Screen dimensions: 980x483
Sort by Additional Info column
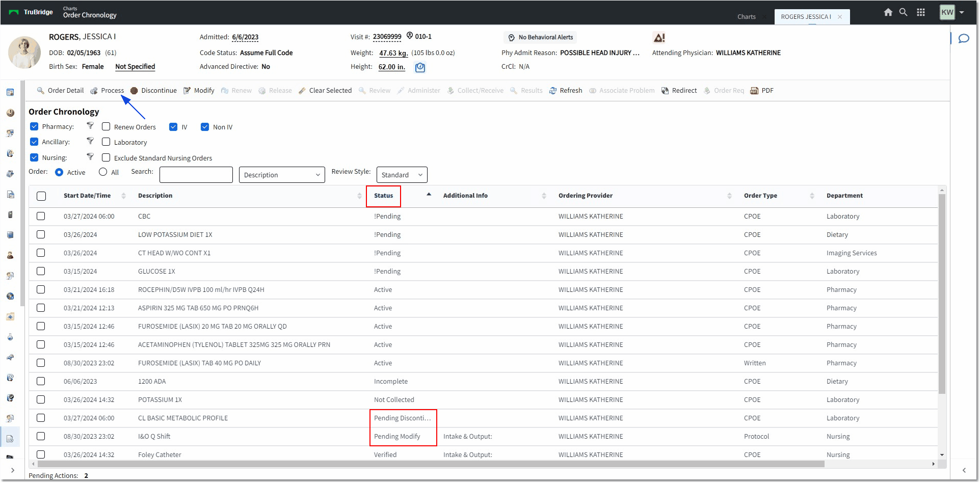465,196
